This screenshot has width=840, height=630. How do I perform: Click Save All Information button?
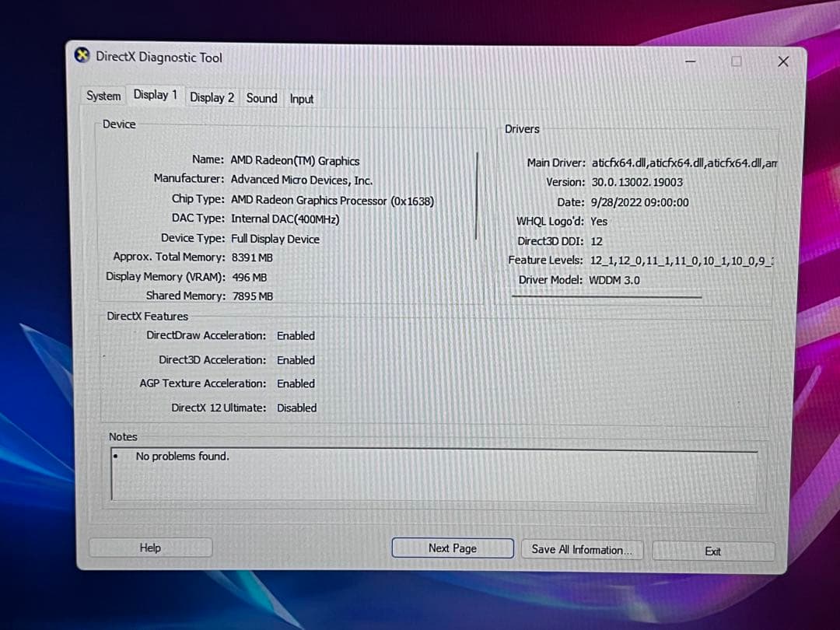click(x=582, y=550)
